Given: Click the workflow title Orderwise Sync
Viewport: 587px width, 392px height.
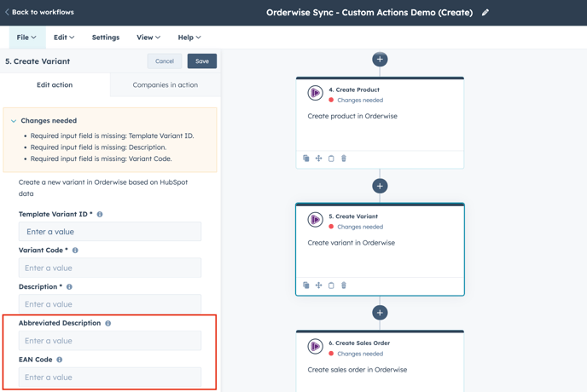Looking at the screenshot, I should [x=369, y=12].
